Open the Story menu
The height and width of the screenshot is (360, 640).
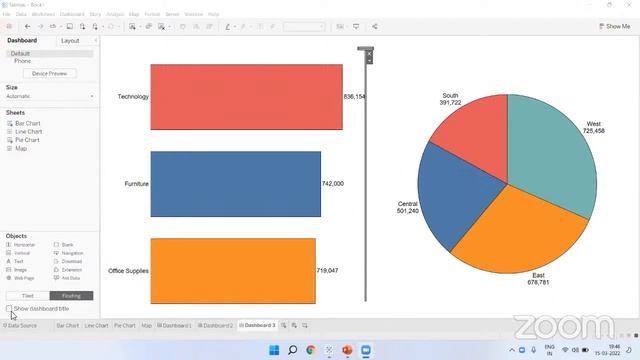point(95,14)
